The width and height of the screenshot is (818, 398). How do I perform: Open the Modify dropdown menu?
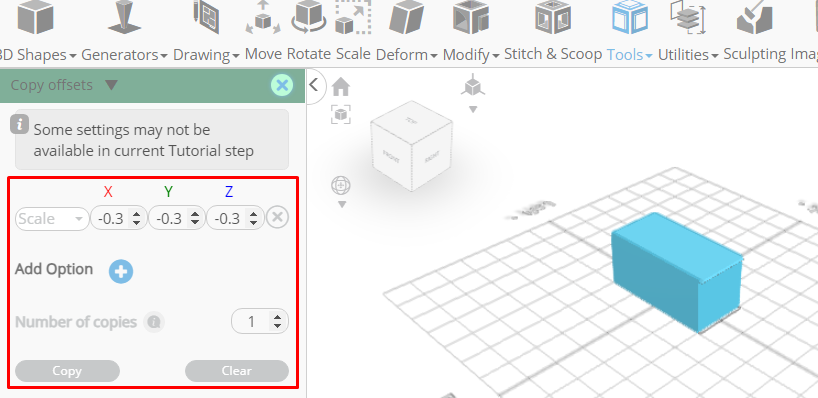coord(496,55)
